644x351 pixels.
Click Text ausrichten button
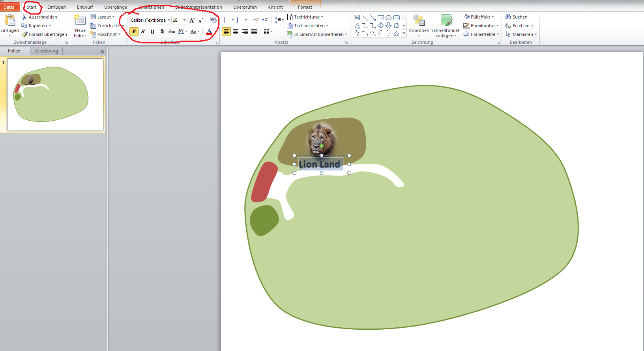pos(308,26)
